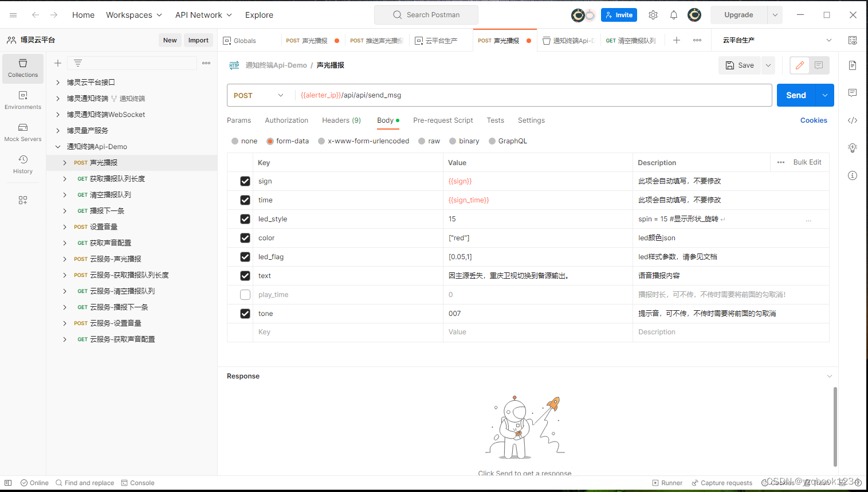868x492 pixels.
Task: Open the Params tab
Action: coord(239,120)
